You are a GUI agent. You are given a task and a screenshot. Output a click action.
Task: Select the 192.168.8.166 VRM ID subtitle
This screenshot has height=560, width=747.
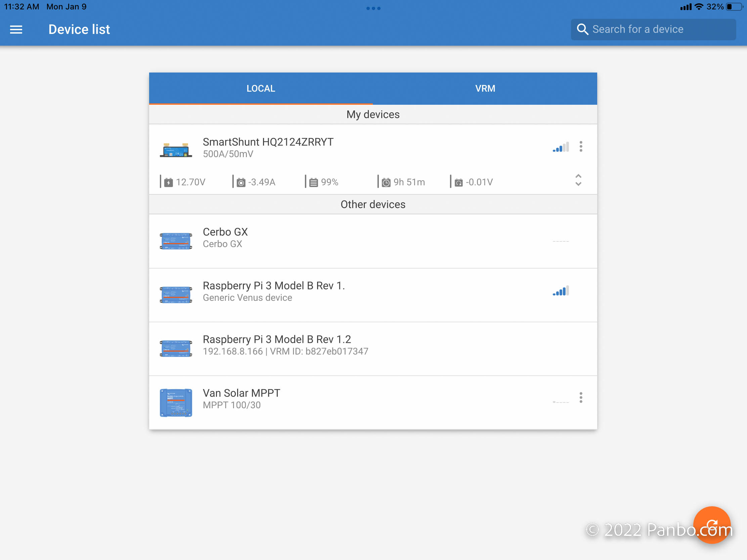[285, 352]
